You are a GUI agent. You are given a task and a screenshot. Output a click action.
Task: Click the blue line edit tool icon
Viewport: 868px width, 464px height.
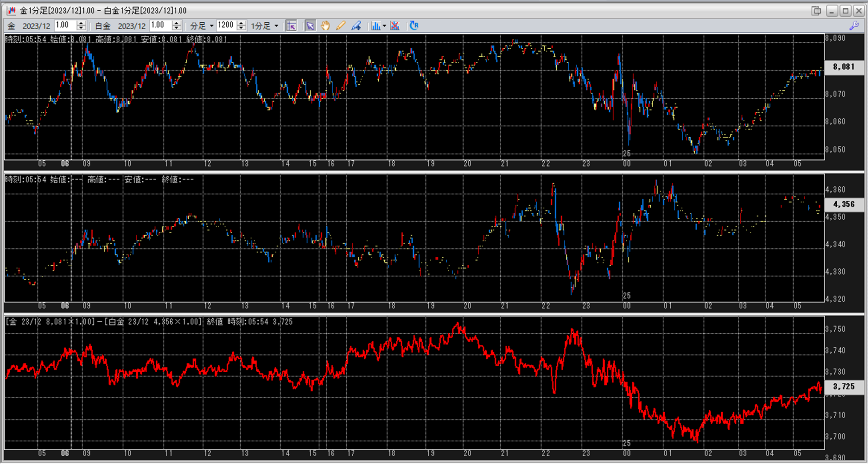(x=356, y=26)
